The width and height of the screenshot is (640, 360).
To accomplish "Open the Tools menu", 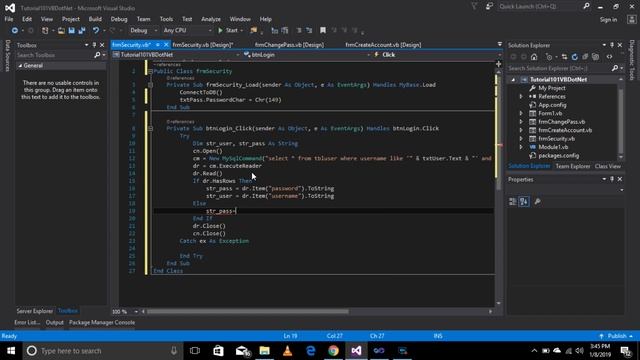I will coord(166,19).
